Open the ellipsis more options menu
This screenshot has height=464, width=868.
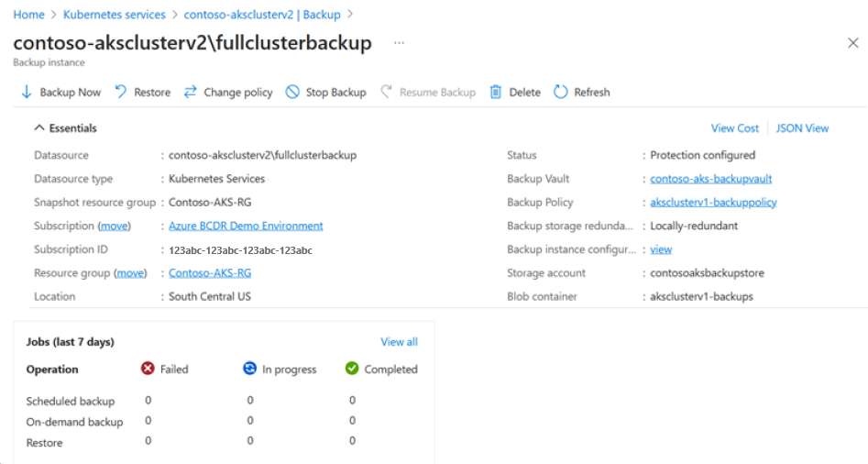pyautogui.click(x=399, y=42)
